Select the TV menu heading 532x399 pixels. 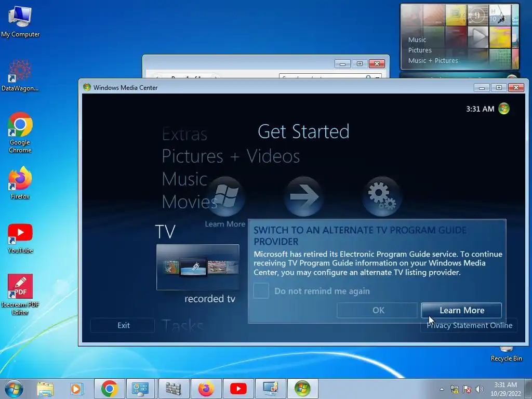point(165,232)
